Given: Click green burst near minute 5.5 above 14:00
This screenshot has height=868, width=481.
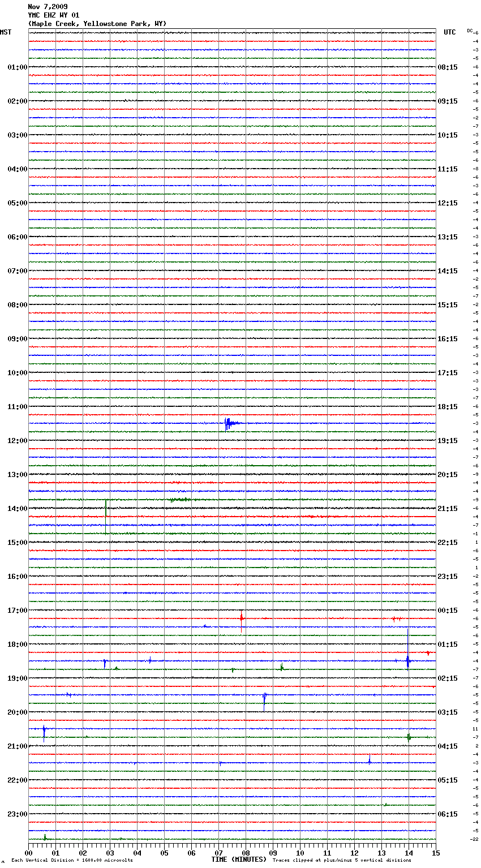Looking at the screenshot, I should coord(179,500).
